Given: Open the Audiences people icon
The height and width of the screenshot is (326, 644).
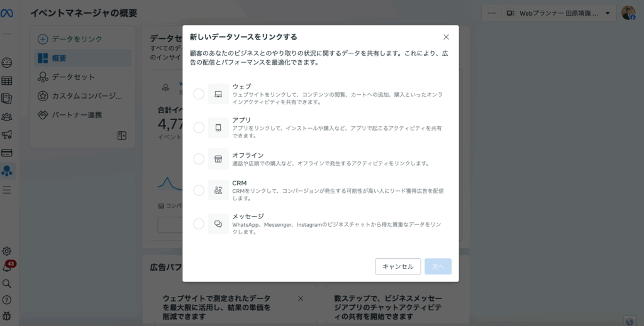Looking at the screenshot, I should [x=8, y=117].
